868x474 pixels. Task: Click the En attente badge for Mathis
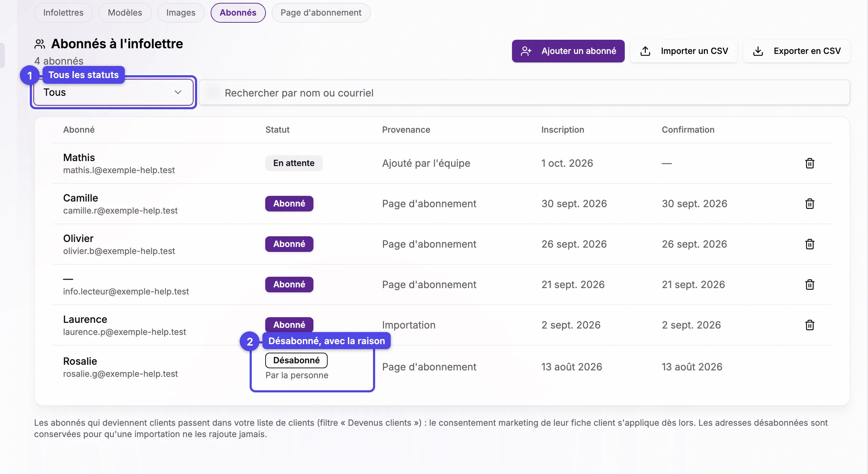294,163
